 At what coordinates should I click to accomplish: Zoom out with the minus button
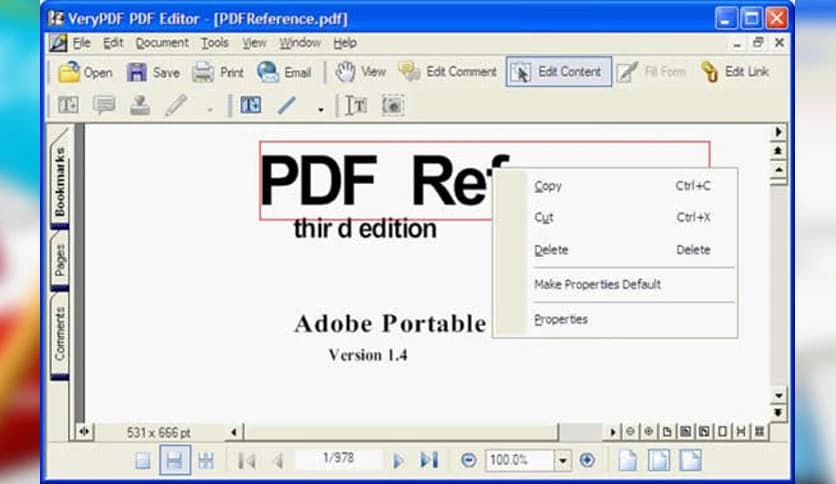[x=468, y=460]
